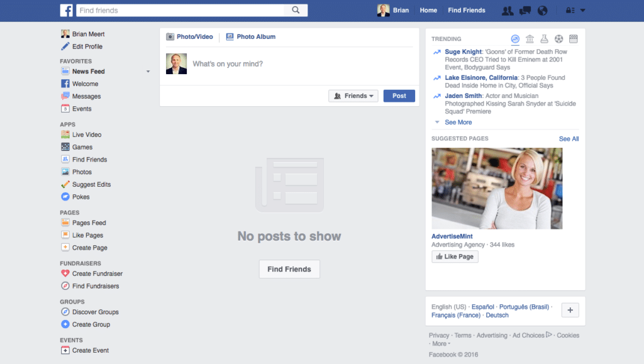
Task: Open account menu dropdown arrow
Action: click(582, 10)
